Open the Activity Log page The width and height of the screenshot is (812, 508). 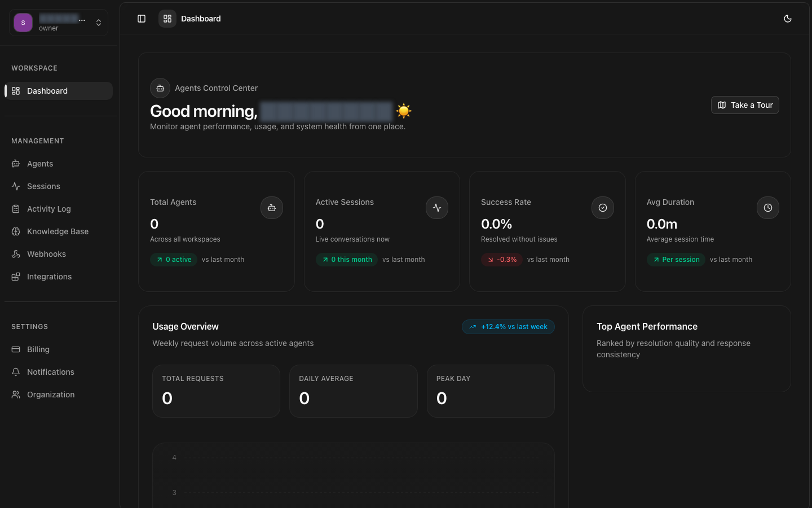(x=59, y=209)
